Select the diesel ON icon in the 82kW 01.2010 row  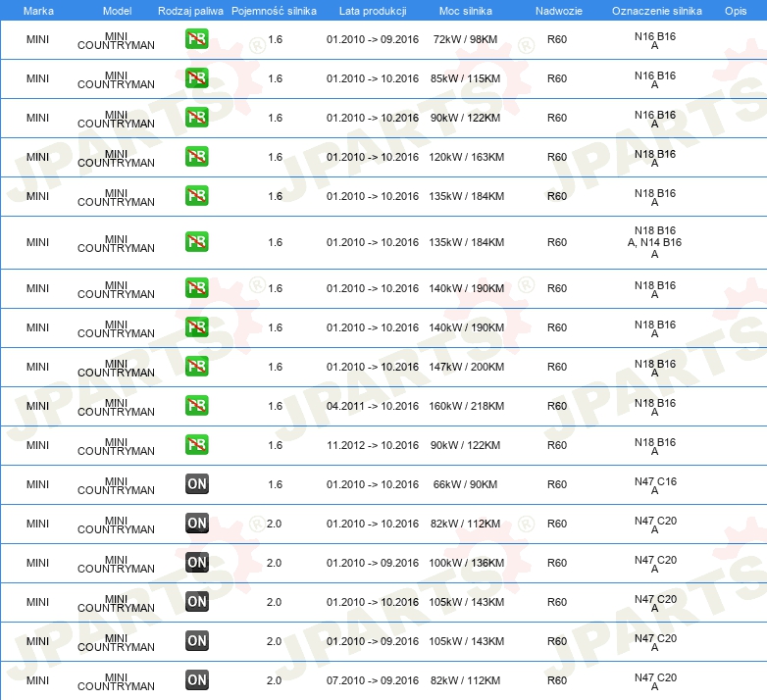tap(196, 524)
